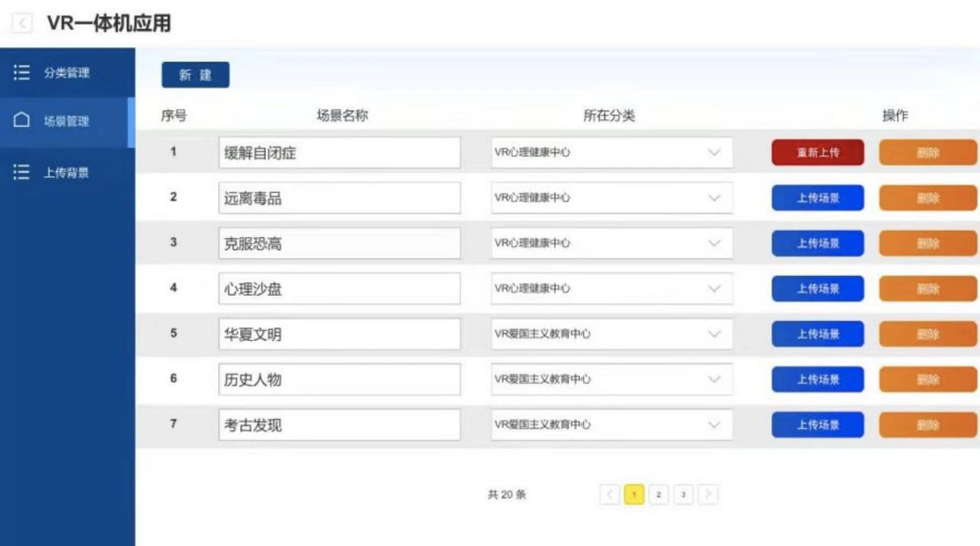The height and width of the screenshot is (546, 980).
Task: Delete the 历史人物 scene row
Action: pyautogui.click(x=928, y=379)
